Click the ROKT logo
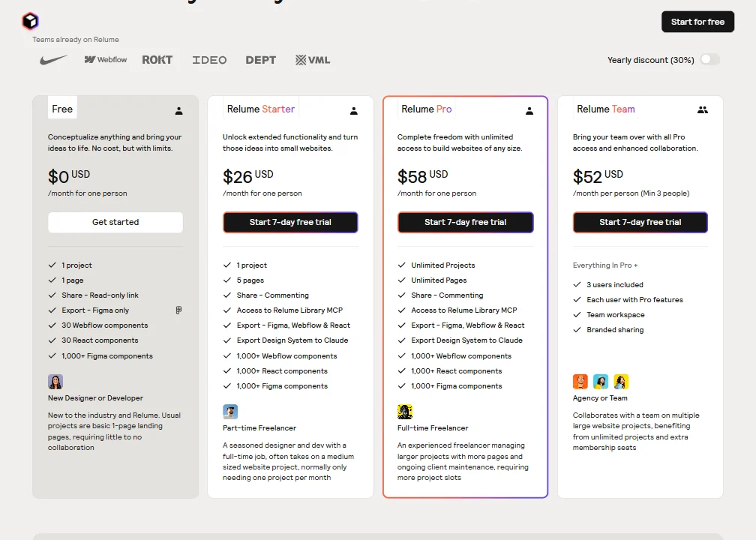The width and height of the screenshot is (756, 540). pos(157,60)
